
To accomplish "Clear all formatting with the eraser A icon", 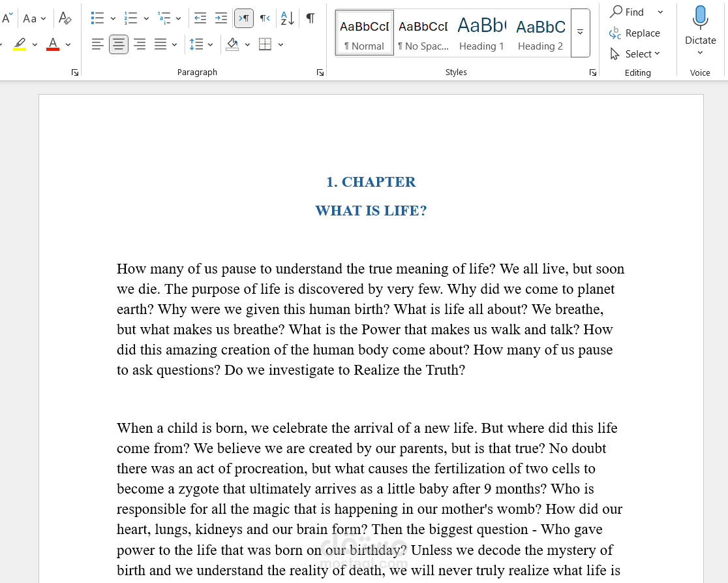I will click(65, 18).
